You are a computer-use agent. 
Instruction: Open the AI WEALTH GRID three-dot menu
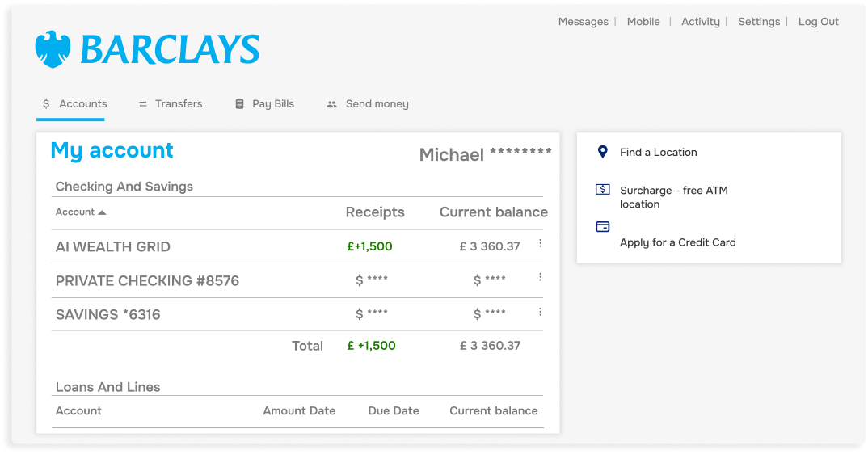click(540, 243)
